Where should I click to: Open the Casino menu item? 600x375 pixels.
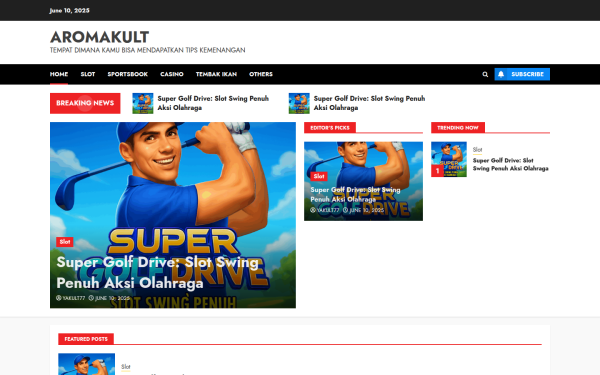pyautogui.click(x=172, y=74)
